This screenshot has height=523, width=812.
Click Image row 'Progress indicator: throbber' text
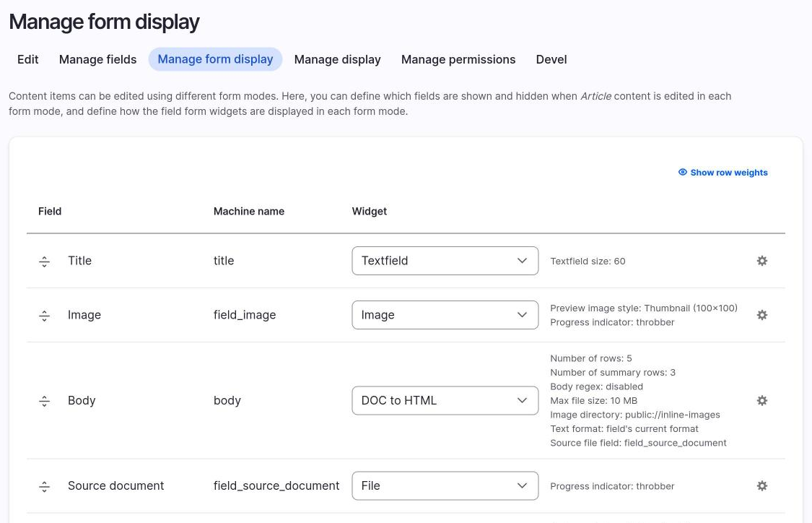point(612,322)
